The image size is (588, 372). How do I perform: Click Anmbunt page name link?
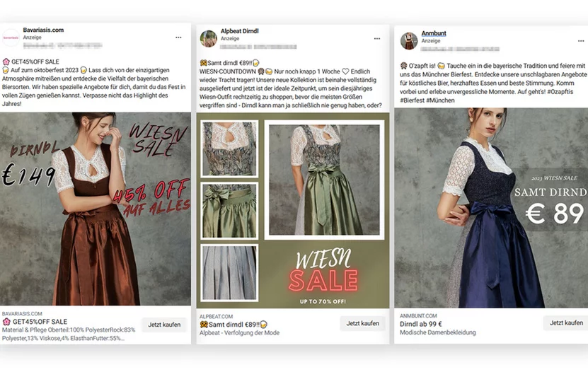pyautogui.click(x=434, y=33)
